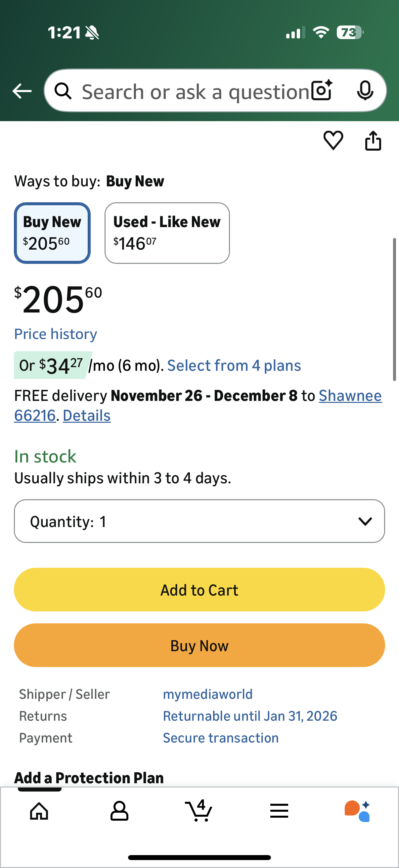Tap the microphone voice search icon
Image resolution: width=399 pixels, height=868 pixels.
(x=365, y=91)
